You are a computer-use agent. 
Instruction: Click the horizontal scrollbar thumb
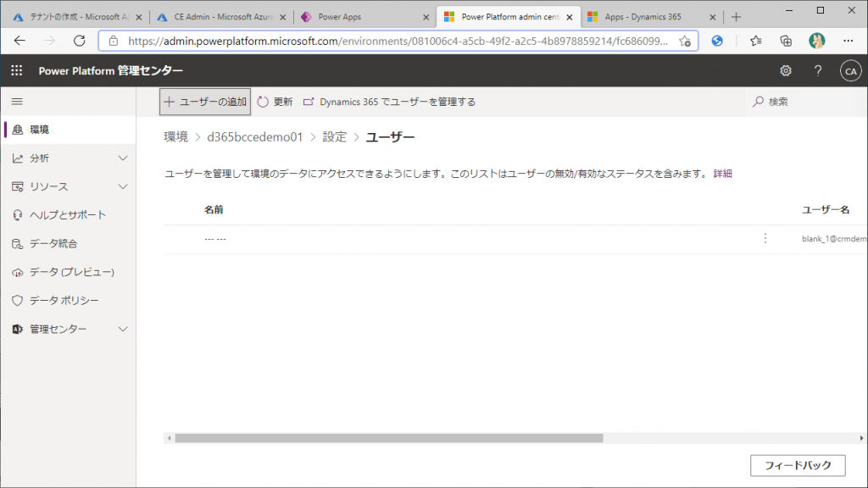388,438
